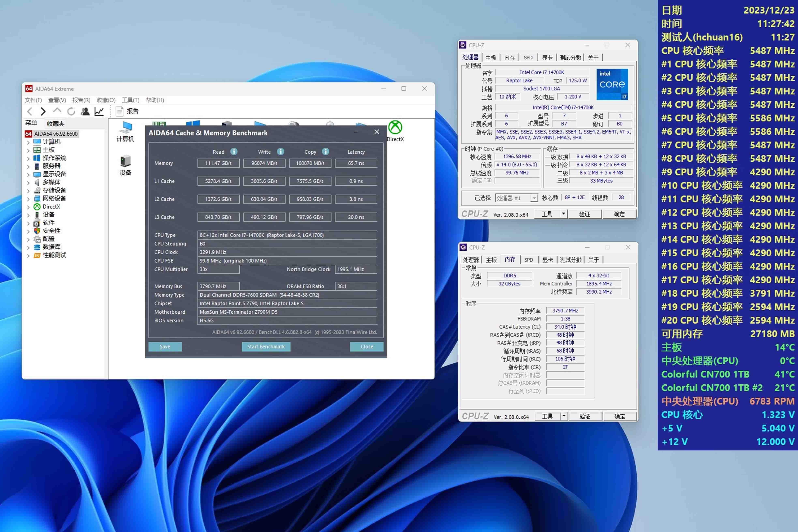
Task: Close the benchmark dialog with X
Action: 377,132
